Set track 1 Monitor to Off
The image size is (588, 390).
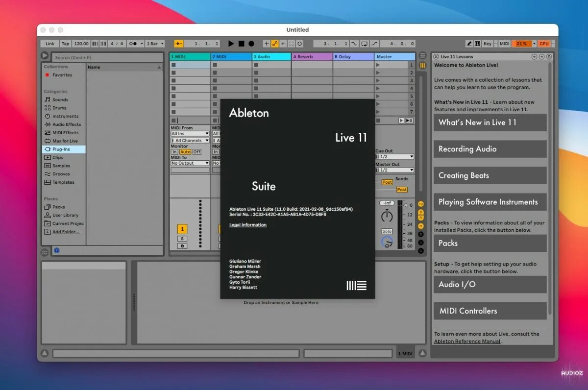pyautogui.click(x=196, y=152)
